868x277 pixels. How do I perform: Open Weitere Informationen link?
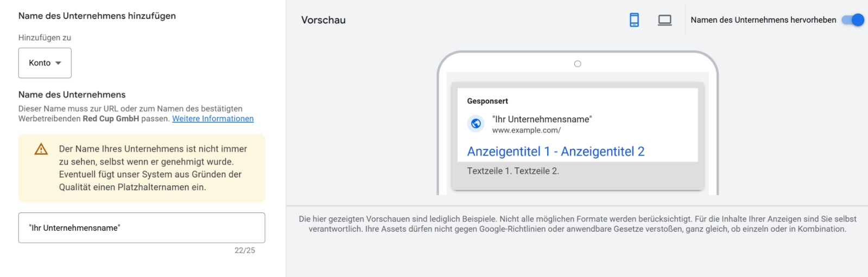[213, 118]
